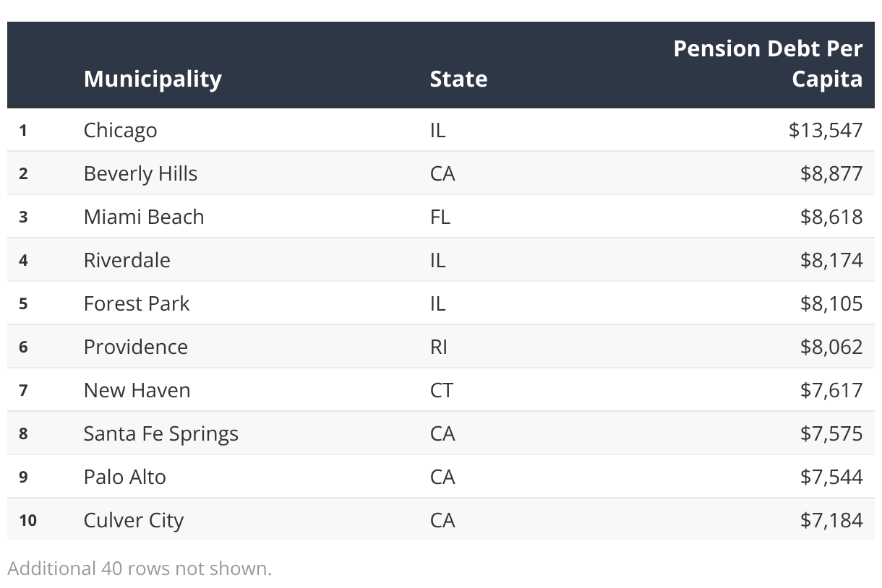Select the Chicago municipality cell

tap(120, 131)
